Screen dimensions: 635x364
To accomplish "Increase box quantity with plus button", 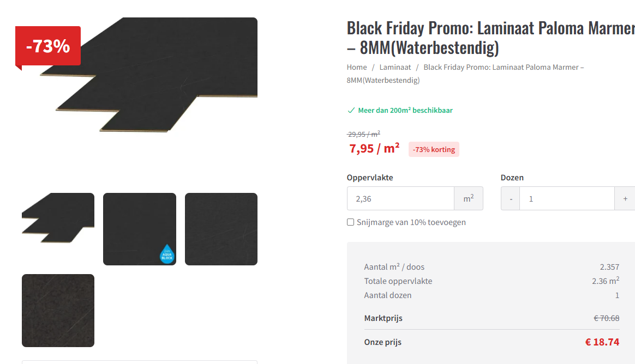I will coord(625,198).
